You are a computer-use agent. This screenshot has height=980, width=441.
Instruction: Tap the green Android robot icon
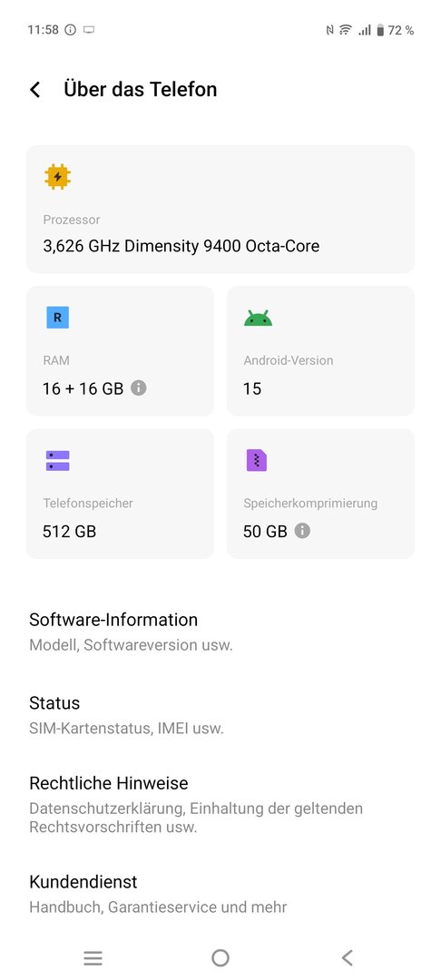258,318
